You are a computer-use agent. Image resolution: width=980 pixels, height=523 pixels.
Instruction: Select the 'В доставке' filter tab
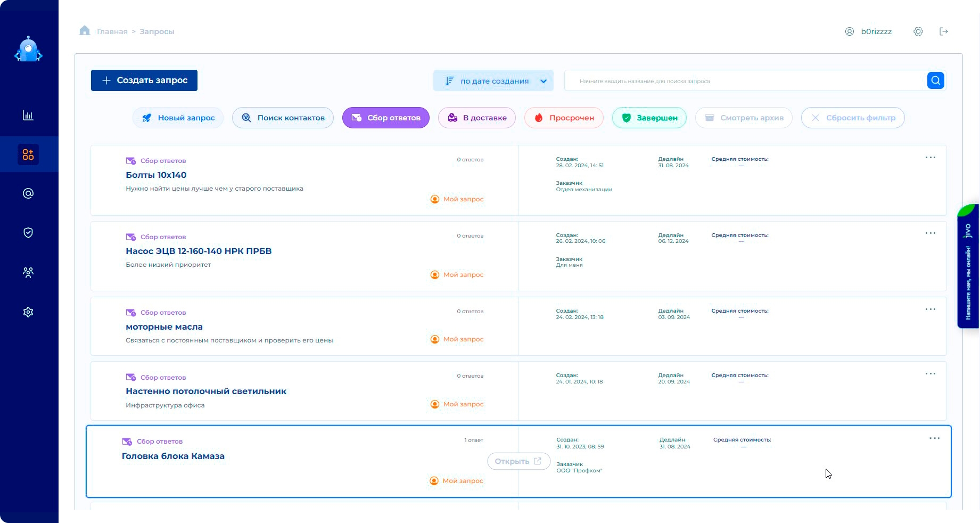[x=477, y=118]
